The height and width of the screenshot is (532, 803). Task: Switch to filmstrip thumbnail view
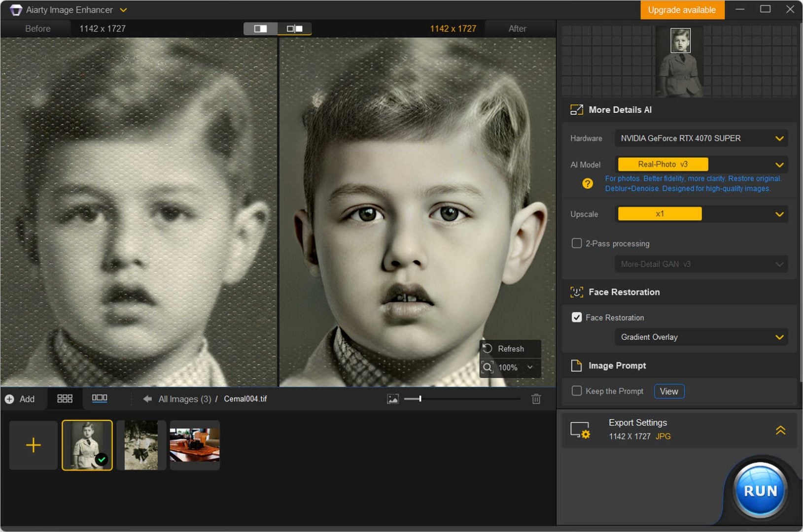[x=100, y=398]
